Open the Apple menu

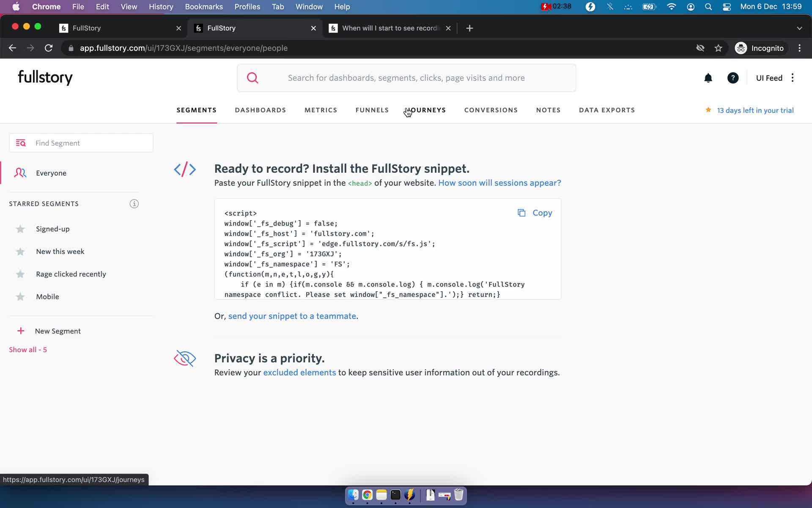pos(16,7)
